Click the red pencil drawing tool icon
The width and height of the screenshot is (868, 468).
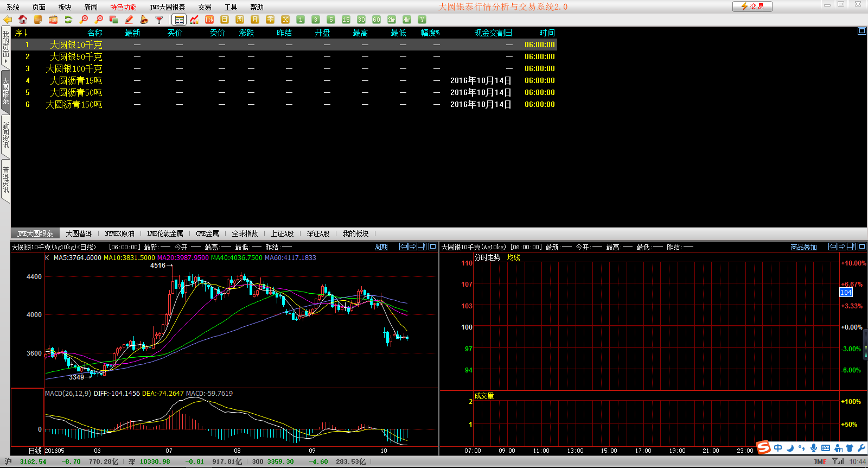pos(129,20)
